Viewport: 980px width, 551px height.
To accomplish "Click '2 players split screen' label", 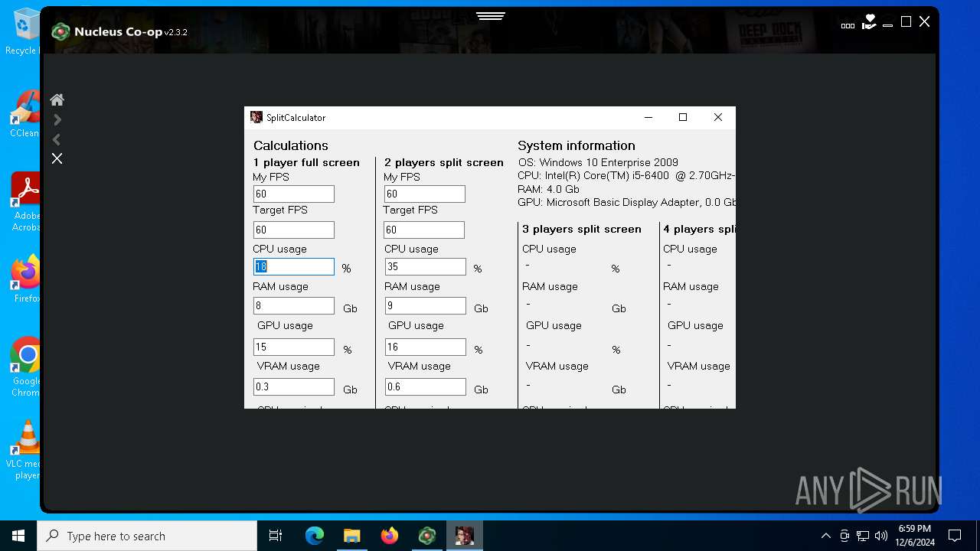I will point(444,162).
